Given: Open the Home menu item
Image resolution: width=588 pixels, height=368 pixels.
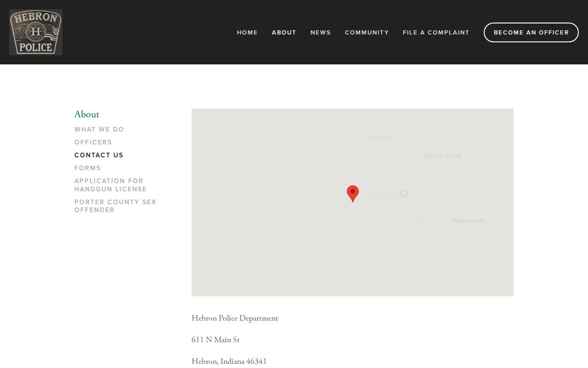Looking at the screenshot, I should (247, 33).
